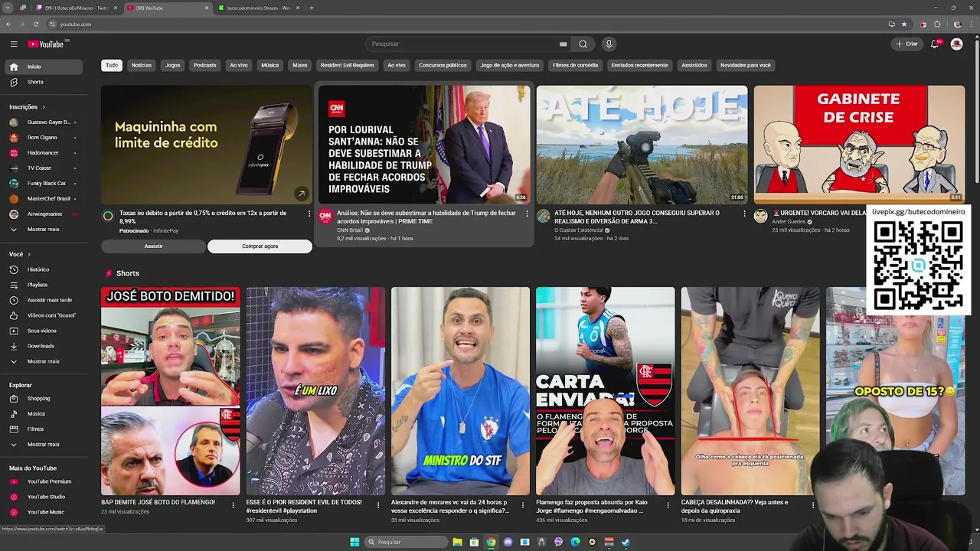Open options menu for the InfinitePay ad
The image size is (980, 551).
tap(309, 214)
